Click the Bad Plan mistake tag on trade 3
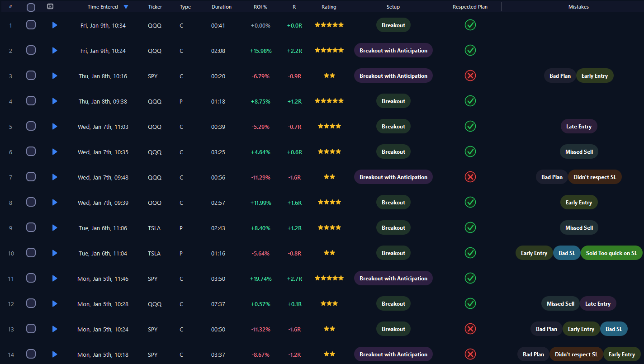The width and height of the screenshot is (644, 364). click(560, 76)
